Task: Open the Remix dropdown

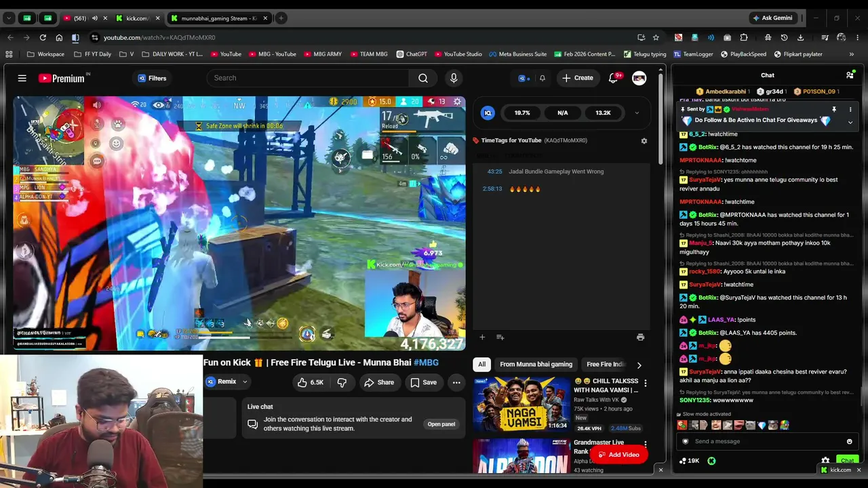Action: [227, 382]
